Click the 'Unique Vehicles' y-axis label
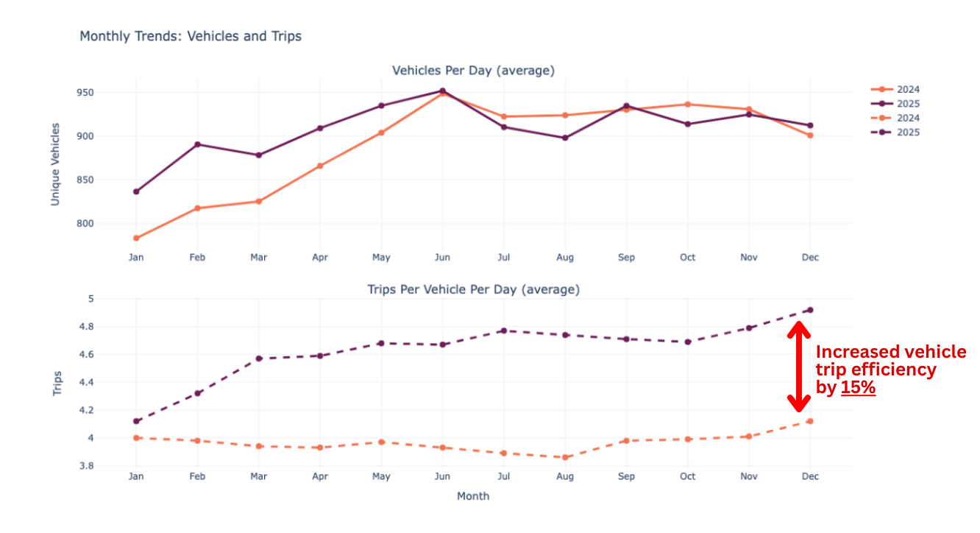980x533 pixels. click(x=55, y=163)
